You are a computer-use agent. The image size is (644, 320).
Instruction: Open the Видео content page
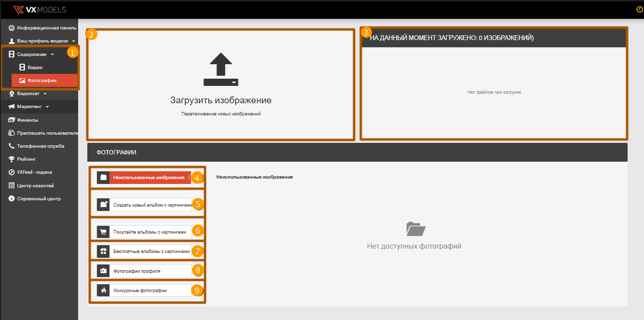pyautogui.click(x=35, y=68)
